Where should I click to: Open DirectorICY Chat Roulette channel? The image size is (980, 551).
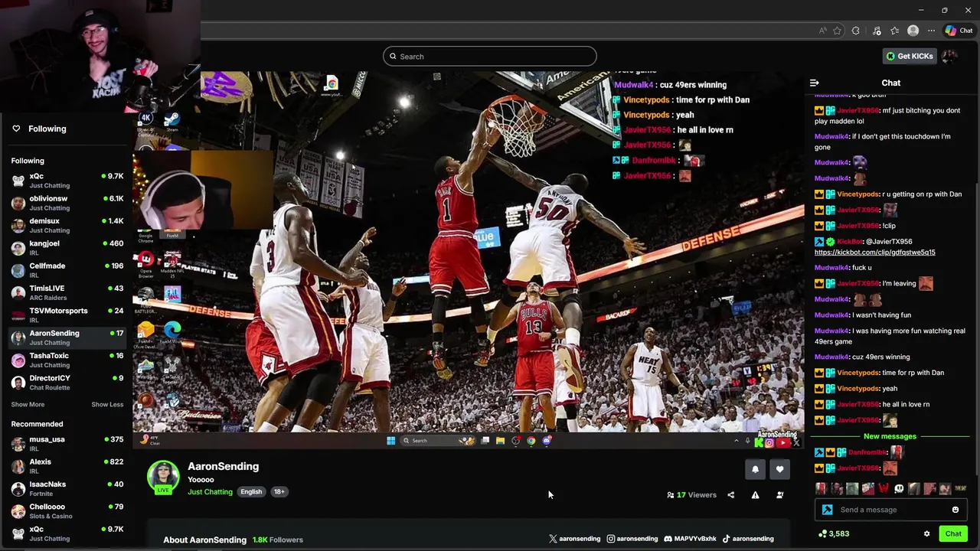pos(67,383)
